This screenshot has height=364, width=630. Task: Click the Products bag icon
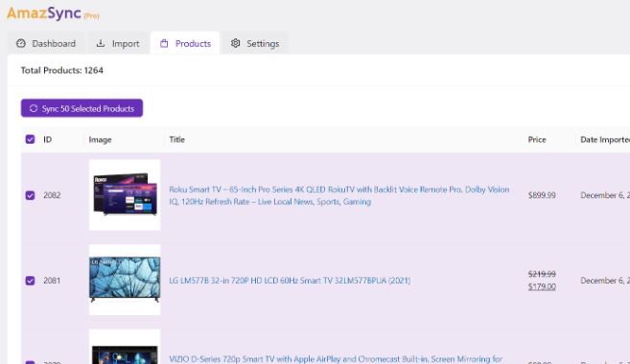click(164, 43)
